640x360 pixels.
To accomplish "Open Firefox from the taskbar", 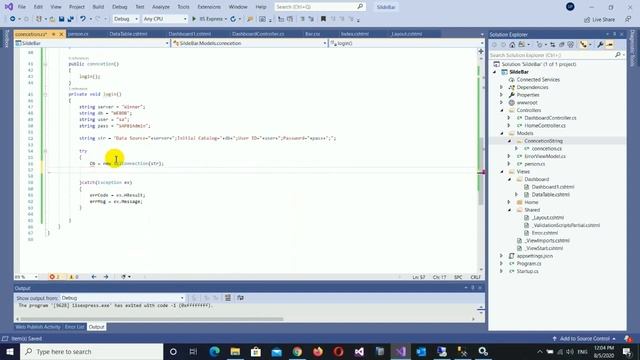I will coord(318,351).
